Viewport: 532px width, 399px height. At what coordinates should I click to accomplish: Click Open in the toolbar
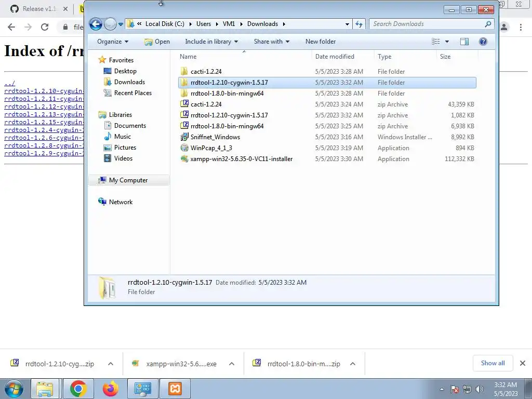(x=157, y=42)
